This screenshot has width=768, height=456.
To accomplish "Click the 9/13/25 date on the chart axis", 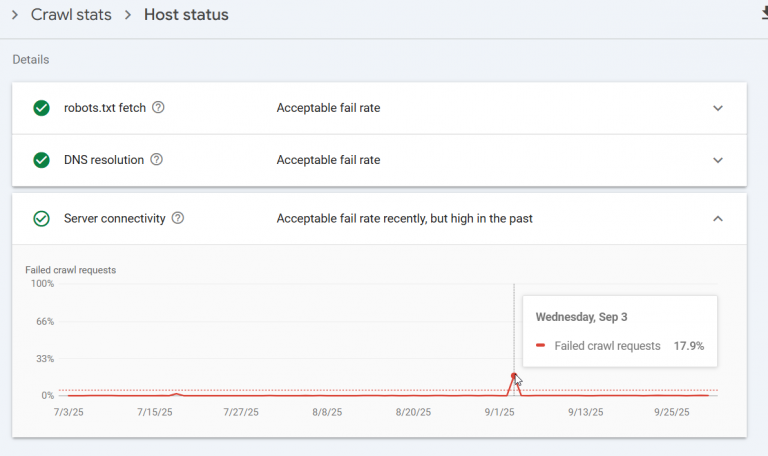I will (x=585, y=411).
